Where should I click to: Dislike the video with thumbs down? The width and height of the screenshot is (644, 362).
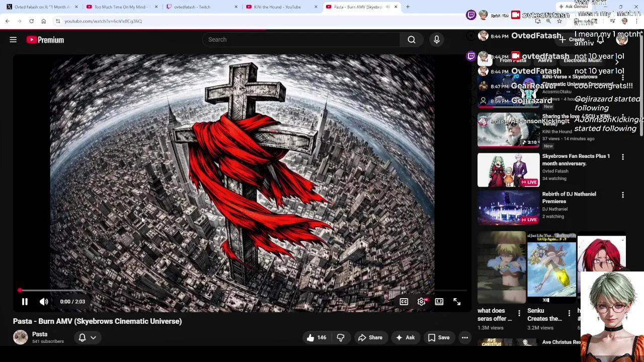(341, 338)
